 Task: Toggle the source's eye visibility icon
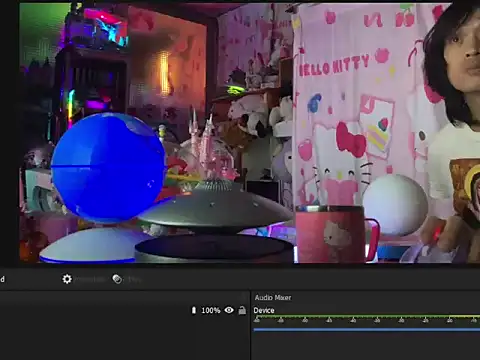[229, 310]
